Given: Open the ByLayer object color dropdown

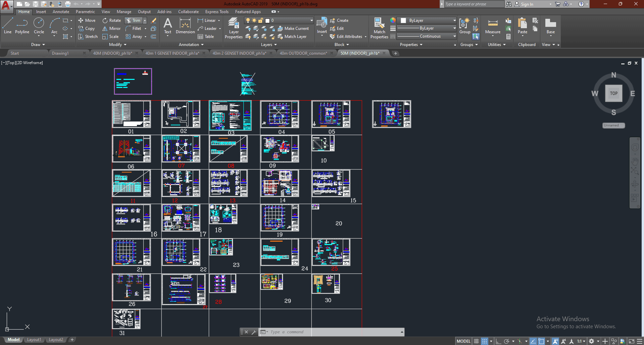Looking at the screenshot, I should pos(454,20).
